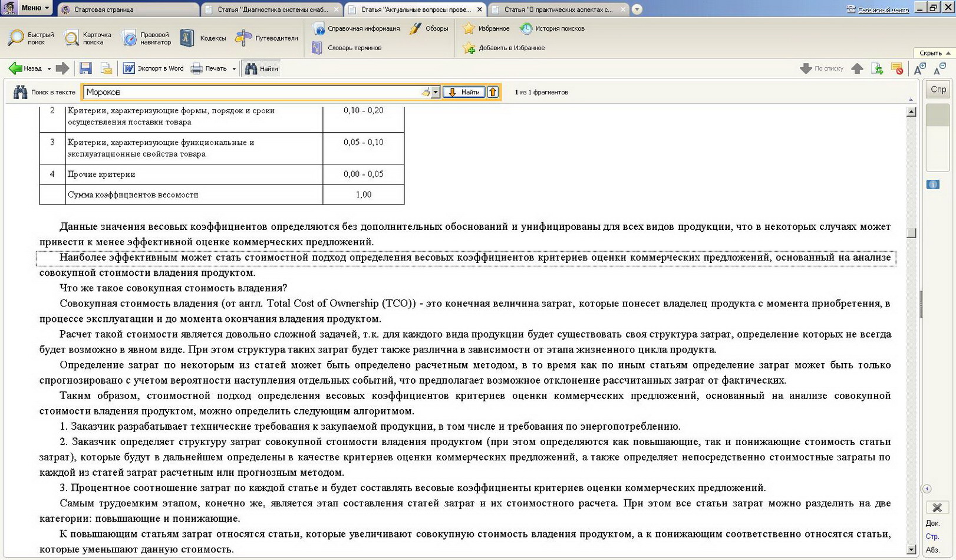Image resolution: width=956 pixels, height=560 pixels.
Task: Select Стр. scroll mode in sidebar
Action: (x=932, y=536)
